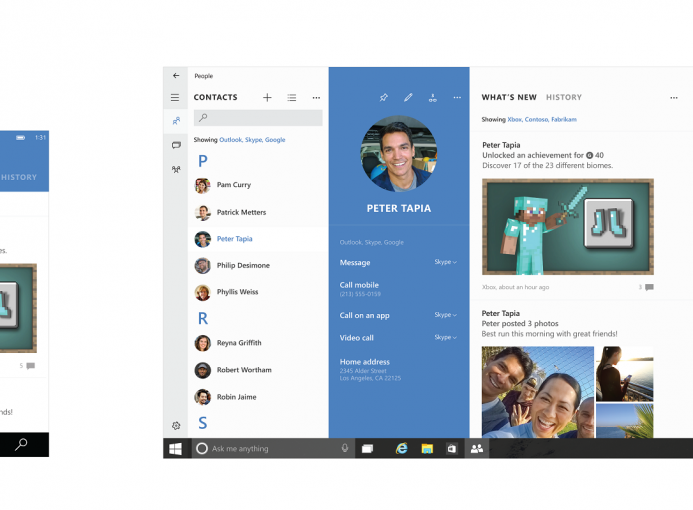The height and width of the screenshot is (510, 693).
Task: Open the groups icon in the sidebar
Action: coord(176,169)
